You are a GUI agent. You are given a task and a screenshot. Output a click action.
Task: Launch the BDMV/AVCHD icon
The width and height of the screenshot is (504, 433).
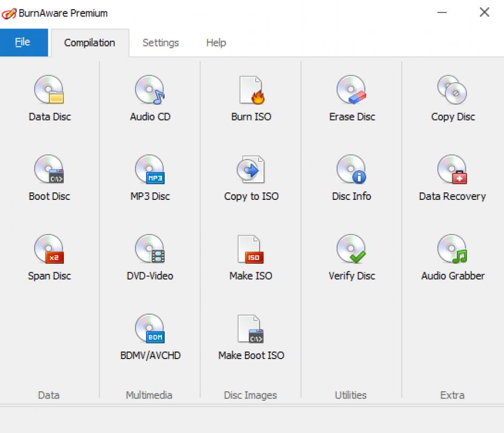point(150,329)
